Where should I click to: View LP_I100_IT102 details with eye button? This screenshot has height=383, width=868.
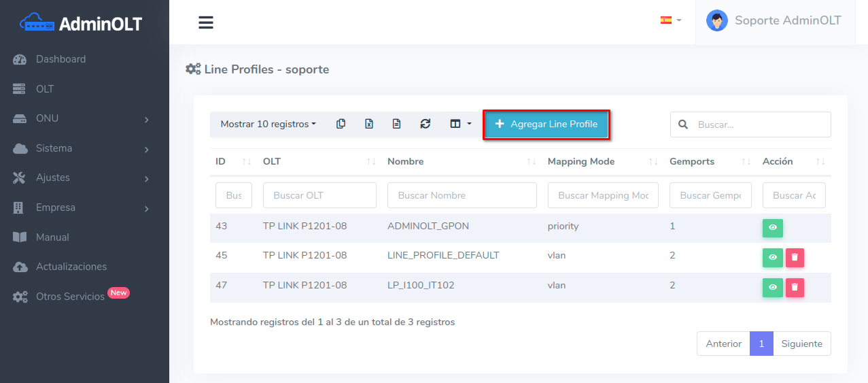click(x=772, y=288)
